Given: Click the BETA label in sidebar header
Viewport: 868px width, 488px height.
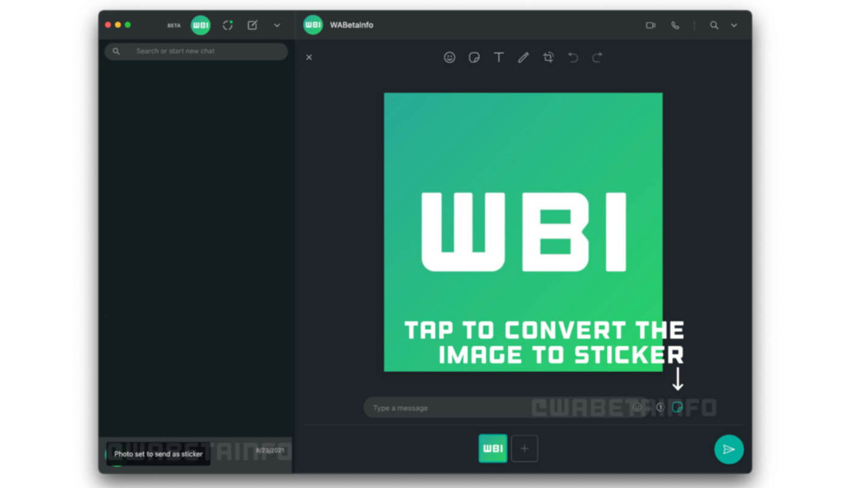Looking at the screenshot, I should (174, 25).
